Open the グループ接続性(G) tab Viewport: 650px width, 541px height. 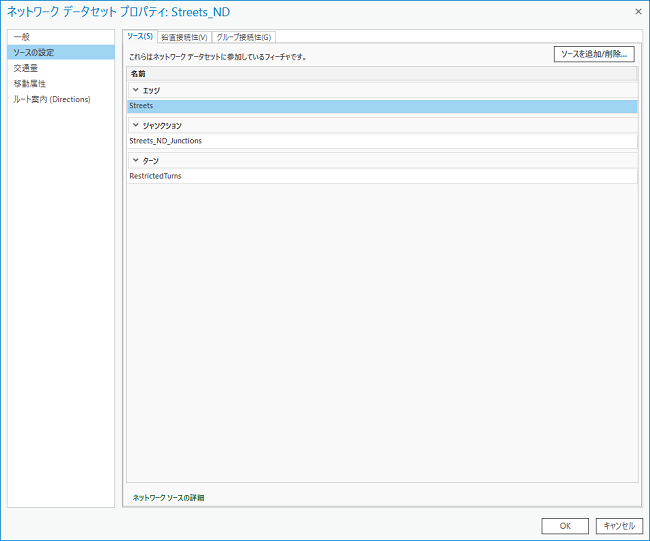tap(243, 37)
